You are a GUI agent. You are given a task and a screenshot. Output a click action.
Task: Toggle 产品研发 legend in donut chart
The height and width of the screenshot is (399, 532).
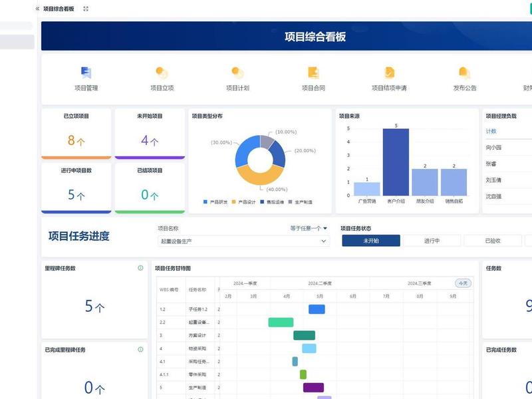215,202
